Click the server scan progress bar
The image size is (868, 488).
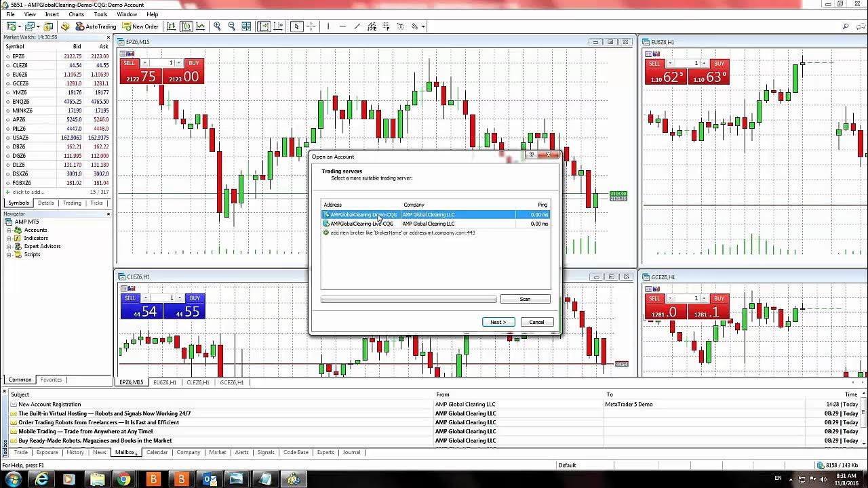(408, 299)
